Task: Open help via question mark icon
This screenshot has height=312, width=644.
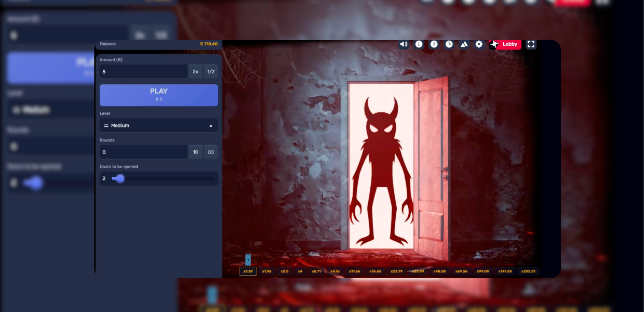Action: point(434,44)
